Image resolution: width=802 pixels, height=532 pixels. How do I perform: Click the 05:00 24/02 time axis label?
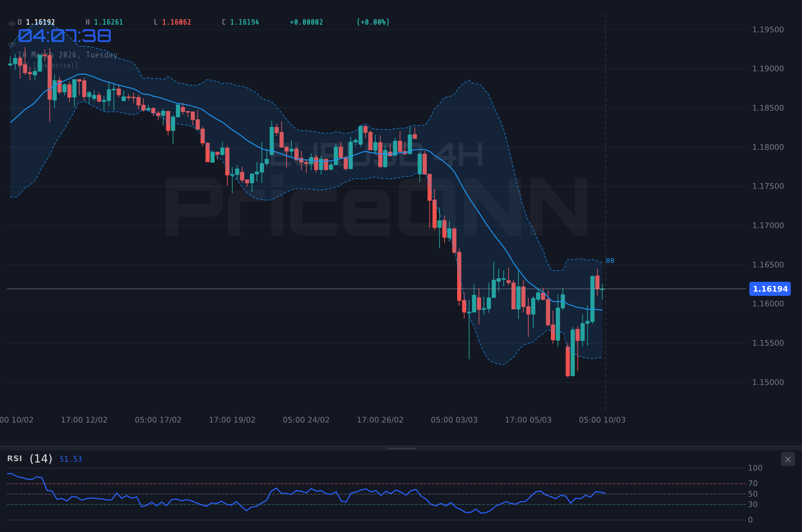306,420
